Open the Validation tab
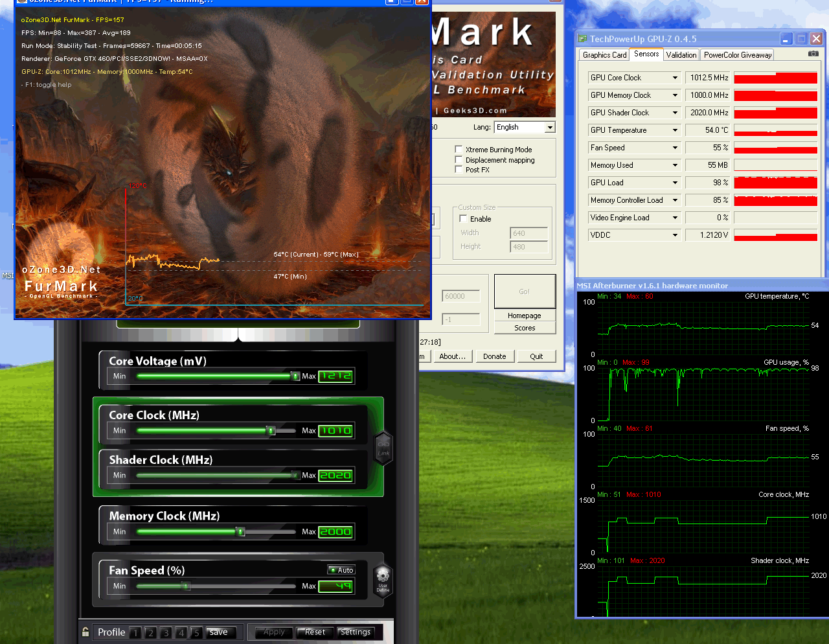 click(681, 55)
